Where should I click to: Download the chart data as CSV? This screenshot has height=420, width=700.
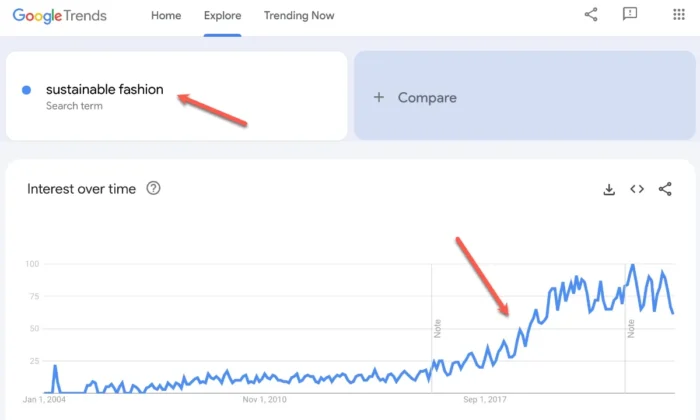pos(608,189)
